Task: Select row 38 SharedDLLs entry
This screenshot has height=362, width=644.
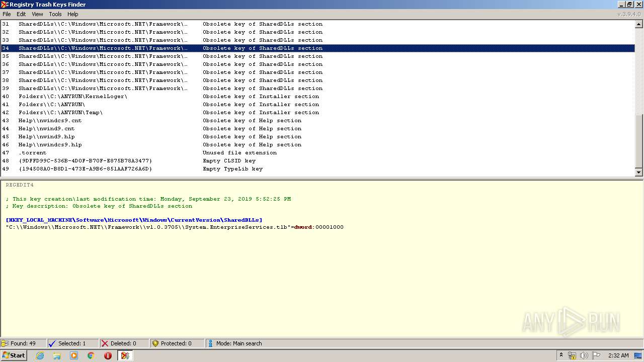Action: point(317,80)
